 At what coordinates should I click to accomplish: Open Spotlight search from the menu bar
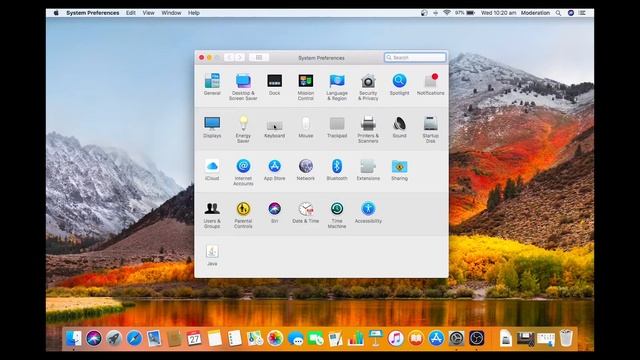pos(558,13)
